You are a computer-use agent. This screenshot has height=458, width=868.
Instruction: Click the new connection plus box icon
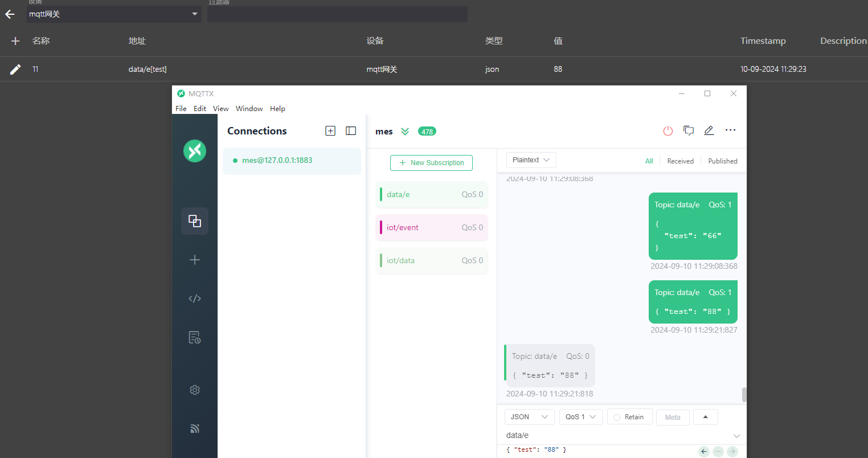coord(330,131)
